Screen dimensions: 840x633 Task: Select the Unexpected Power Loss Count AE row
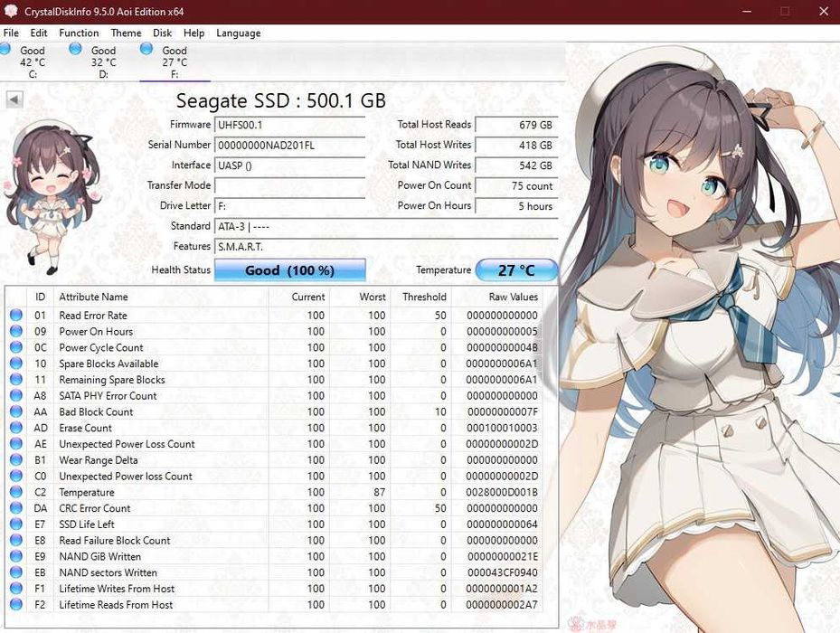(x=274, y=444)
